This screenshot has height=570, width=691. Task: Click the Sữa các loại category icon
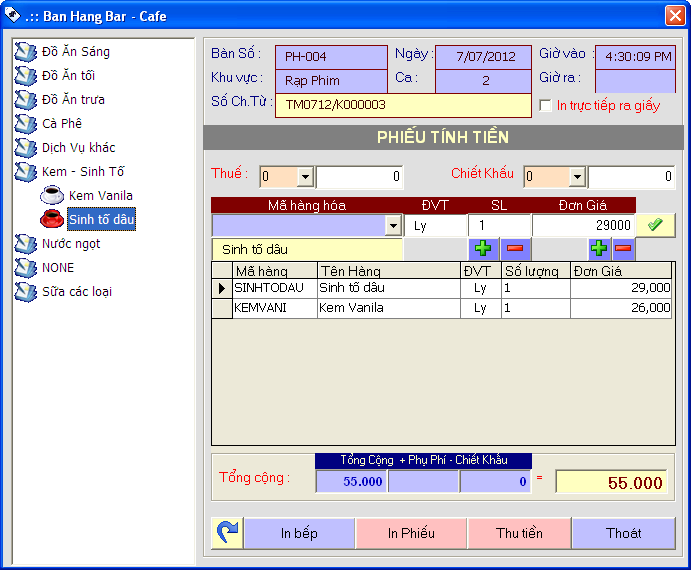(x=26, y=291)
